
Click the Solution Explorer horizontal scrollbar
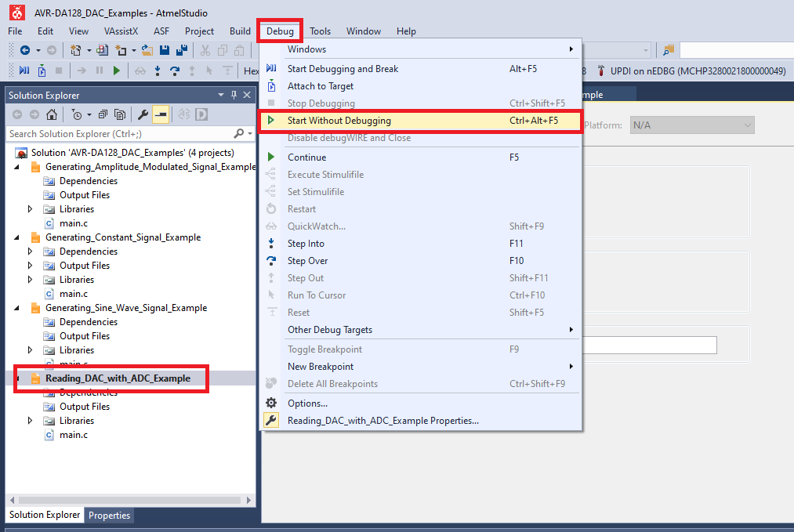coord(130,500)
